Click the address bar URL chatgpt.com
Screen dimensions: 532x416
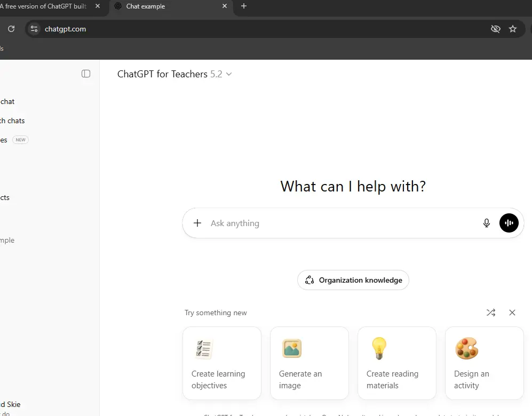point(65,29)
